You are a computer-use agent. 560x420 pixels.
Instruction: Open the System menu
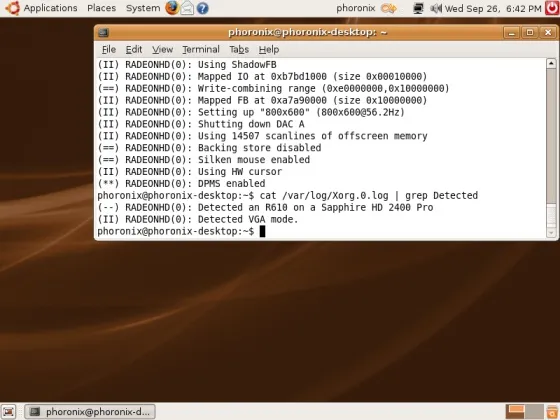(x=143, y=8)
